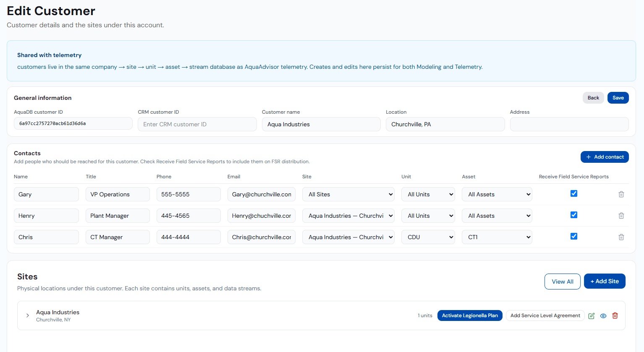644x352 pixels.
Task: Open the CT1 asset dropdown for Chris
Action: pyautogui.click(x=497, y=237)
